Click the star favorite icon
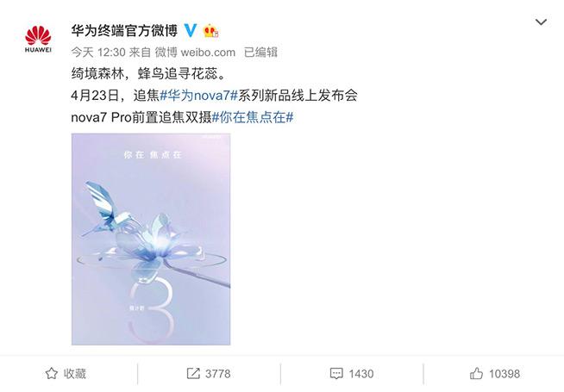The width and height of the screenshot is (564, 392). point(52,374)
